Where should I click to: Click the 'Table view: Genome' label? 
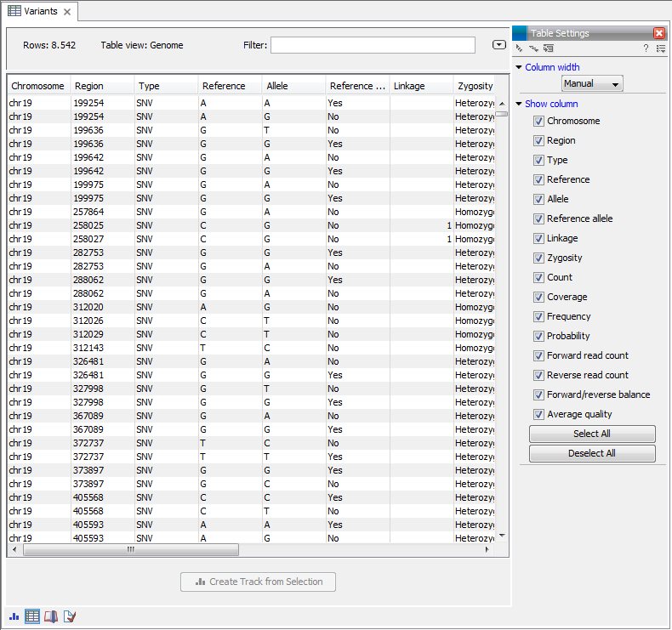coord(142,45)
